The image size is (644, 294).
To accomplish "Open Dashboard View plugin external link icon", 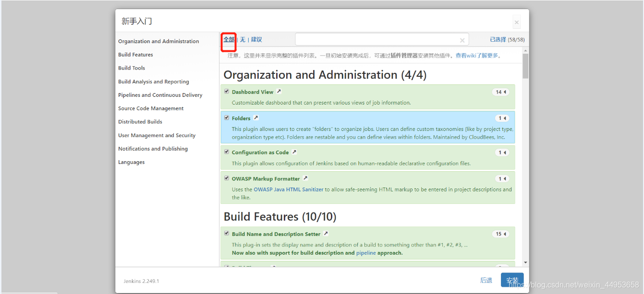I will [279, 92].
